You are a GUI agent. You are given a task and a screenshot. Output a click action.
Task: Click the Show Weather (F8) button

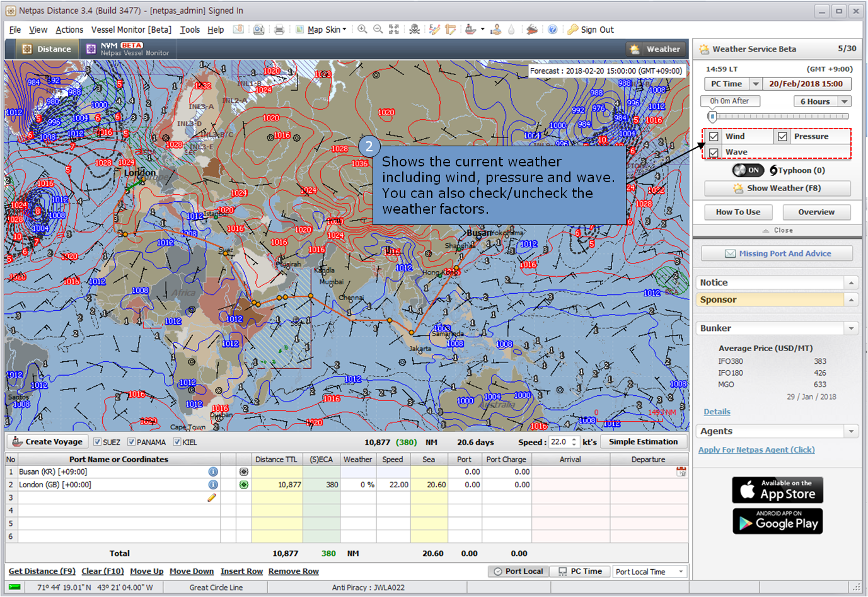tap(777, 188)
